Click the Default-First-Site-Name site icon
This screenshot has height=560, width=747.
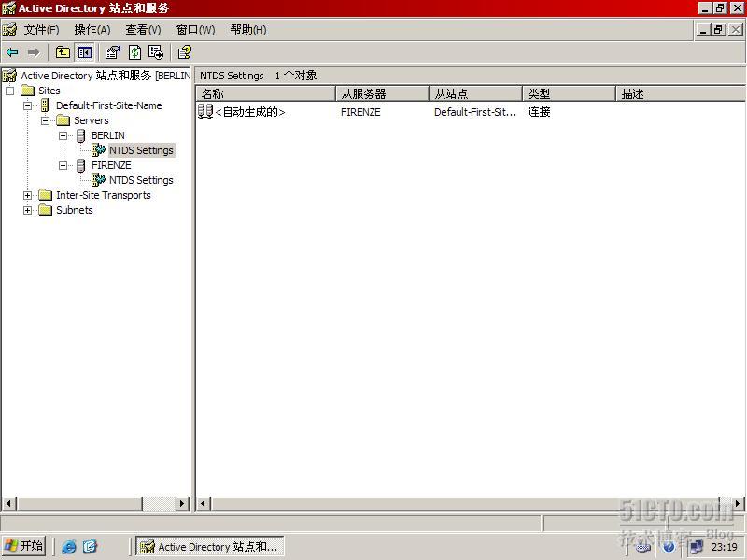pos(45,105)
